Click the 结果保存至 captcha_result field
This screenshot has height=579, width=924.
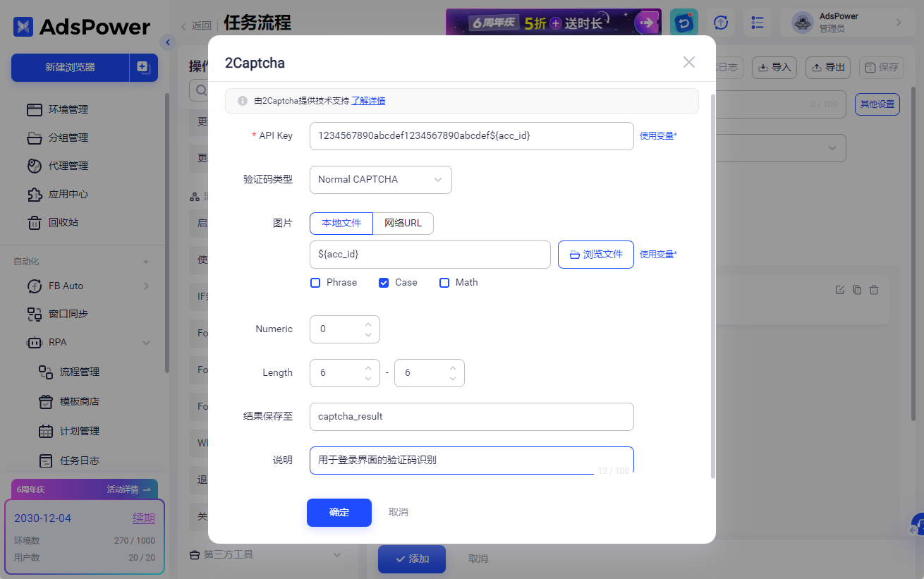coord(471,417)
